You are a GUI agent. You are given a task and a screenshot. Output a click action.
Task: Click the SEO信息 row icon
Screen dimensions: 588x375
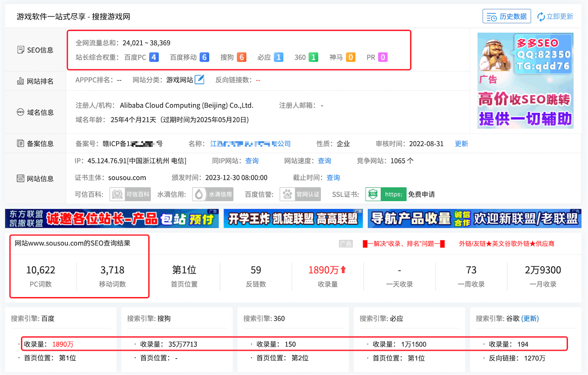pyautogui.click(x=21, y=50)
